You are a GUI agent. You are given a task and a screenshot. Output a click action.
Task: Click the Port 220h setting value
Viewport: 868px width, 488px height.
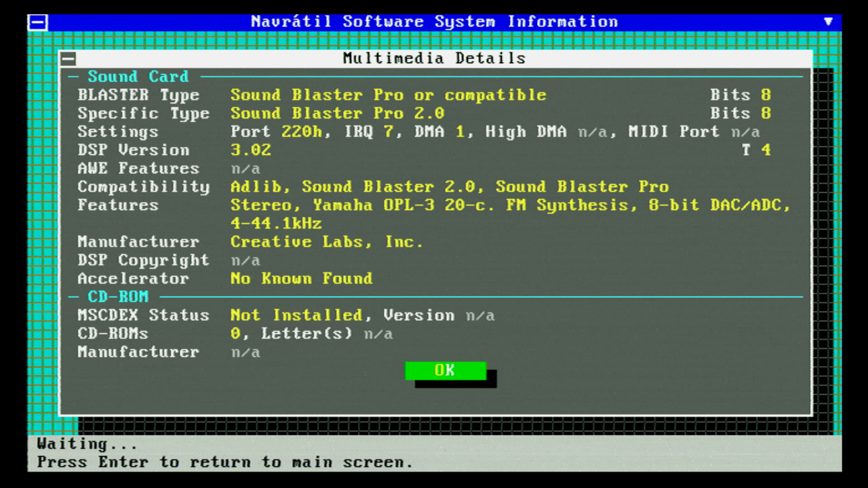[276, 131]
